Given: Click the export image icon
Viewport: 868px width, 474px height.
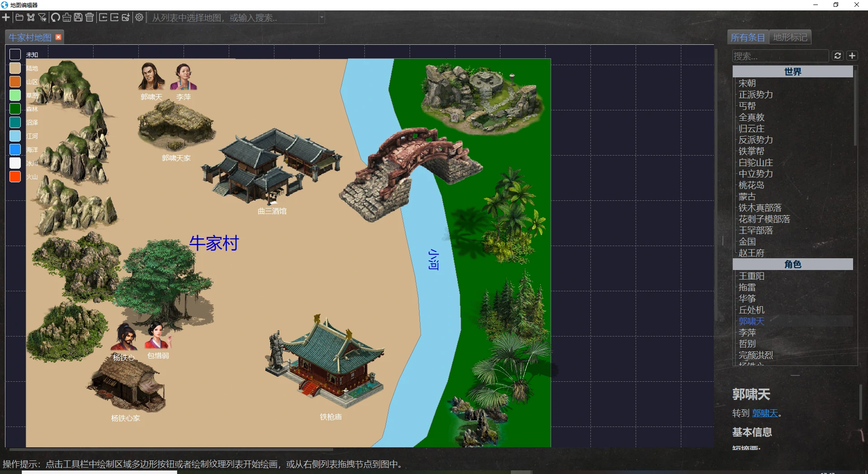Looking at the screenshot, I should [x=126, y=18].
